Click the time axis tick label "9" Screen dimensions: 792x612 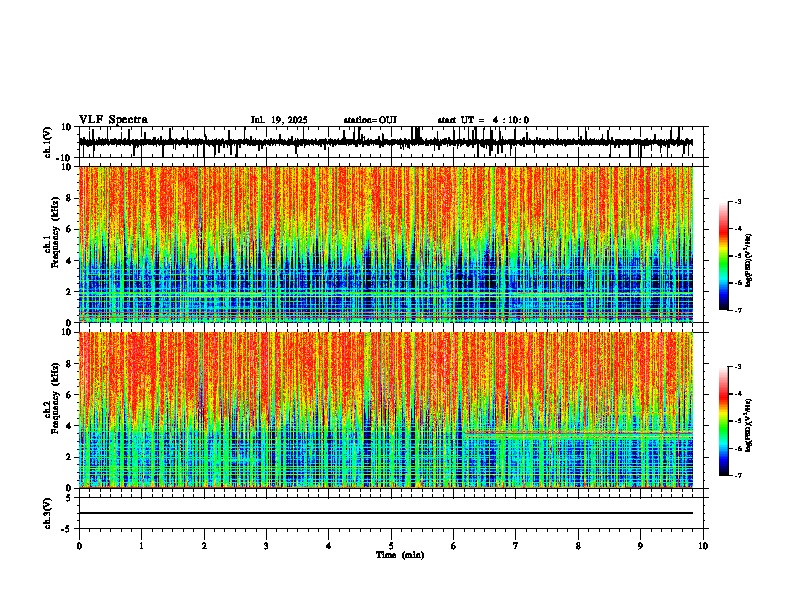coord(640,546)
